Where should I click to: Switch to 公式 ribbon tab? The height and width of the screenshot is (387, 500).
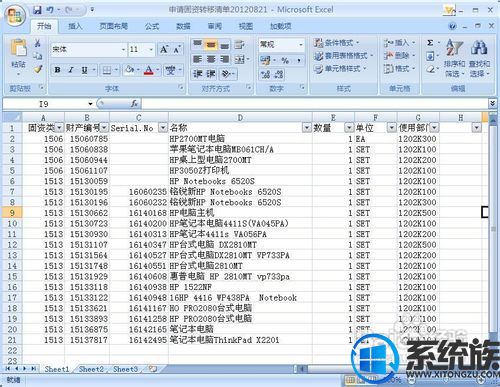(x=152, y=26)
